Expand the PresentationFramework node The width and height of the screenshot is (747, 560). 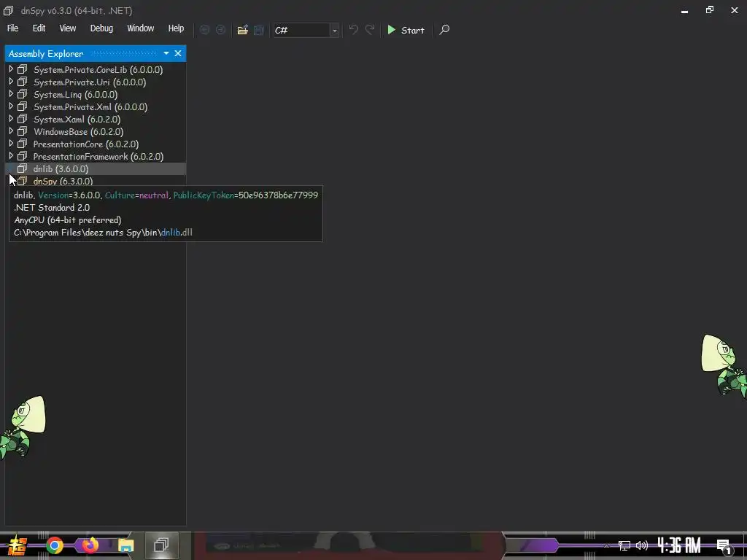pyautogui.click(x=11, y=156)
